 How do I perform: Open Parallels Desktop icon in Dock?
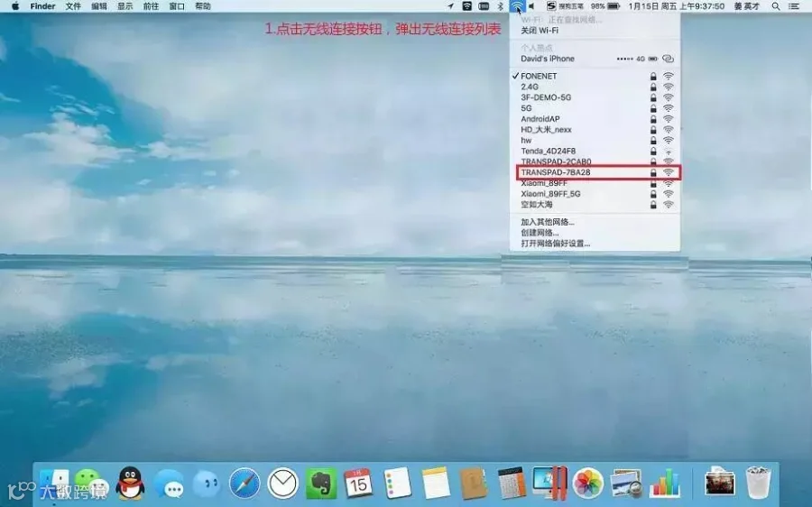(x=550, y=484)
